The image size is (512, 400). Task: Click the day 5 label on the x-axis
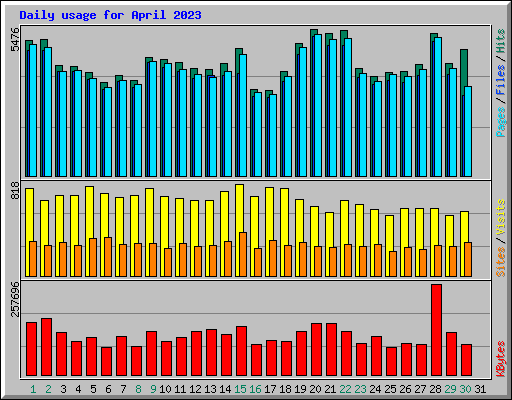(x=93, y=389)
